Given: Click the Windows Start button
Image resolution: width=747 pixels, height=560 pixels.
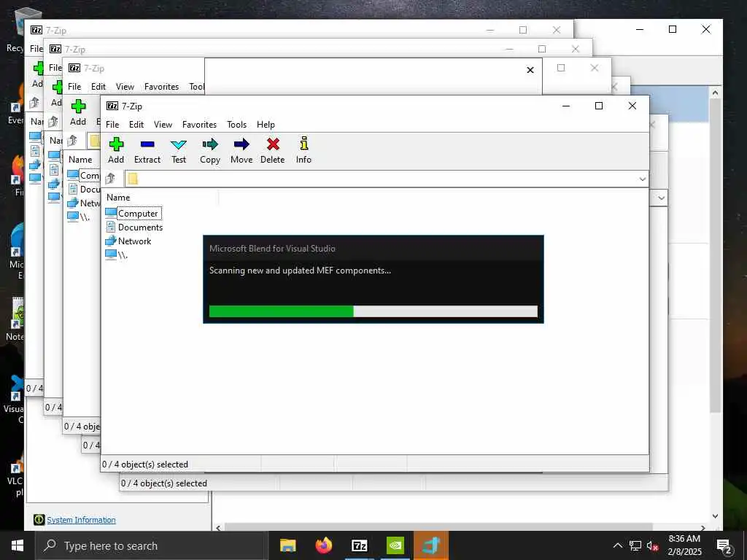Looking at the screenshot, I should click(18, 545).
